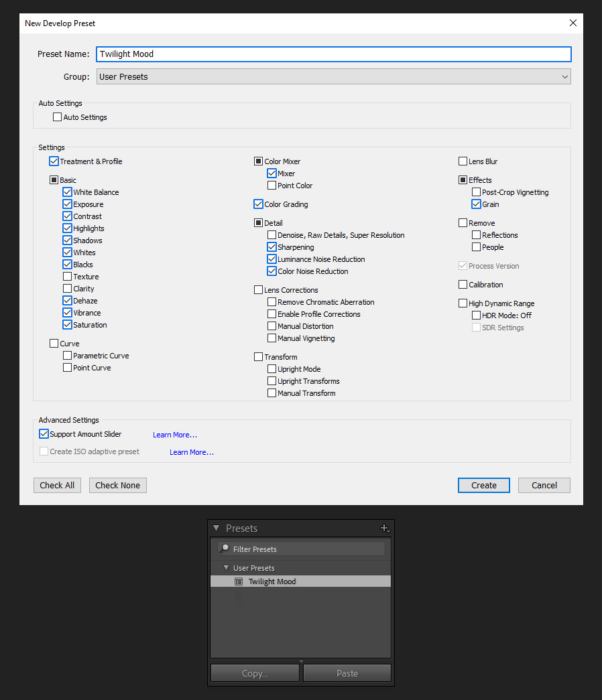Check High Dynamic Range
This screenshot has height=700, width=602.
pos(463,303)
